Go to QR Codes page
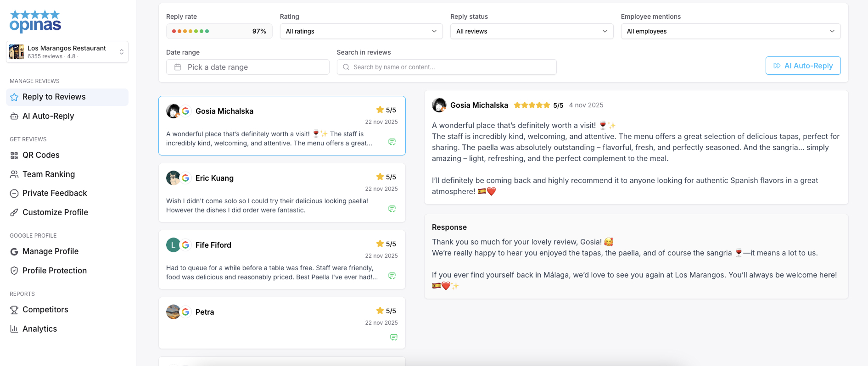This screenshot has width=868, height=366. pyautogui.click(x=67, y=155)
